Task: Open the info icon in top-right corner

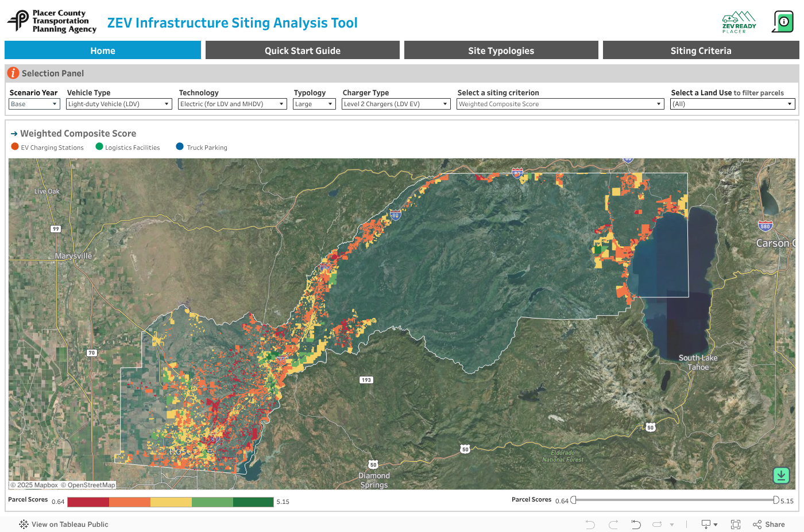Action: point(783,22)
